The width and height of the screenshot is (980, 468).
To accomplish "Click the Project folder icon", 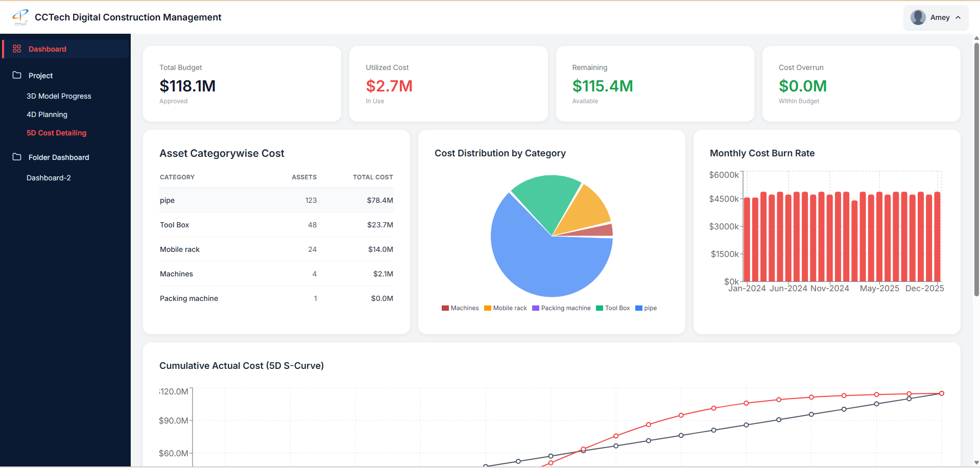I will pyautogui.click(x=17, y=75).
